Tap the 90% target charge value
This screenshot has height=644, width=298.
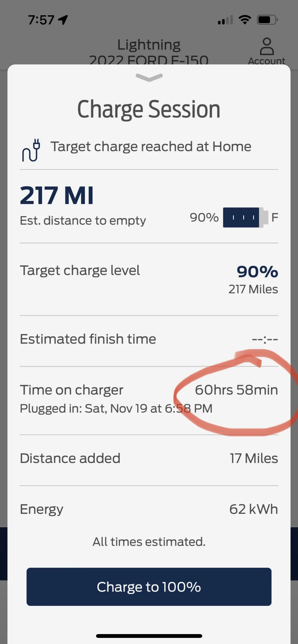[x=257, y=272]
